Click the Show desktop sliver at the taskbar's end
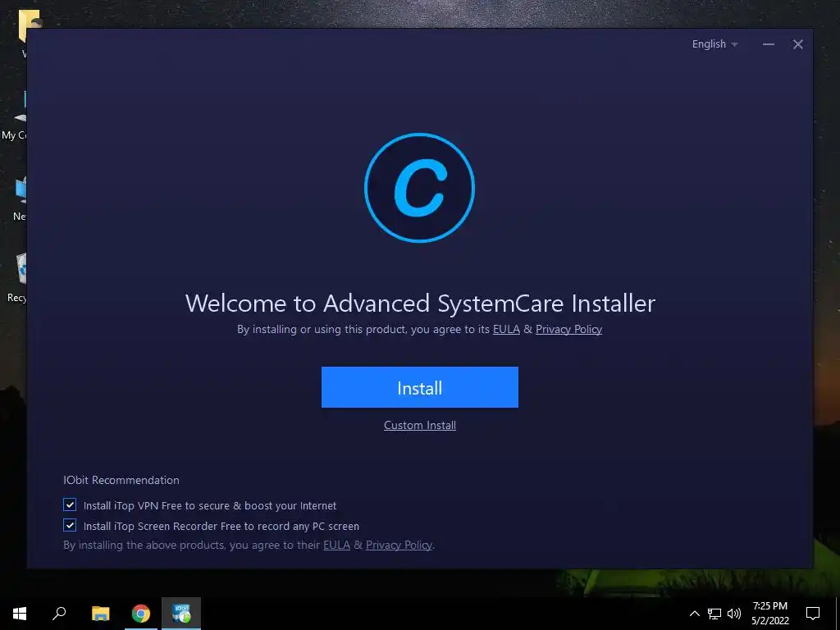The width and height of the screenshot is (840, 630). click(838, 614)
